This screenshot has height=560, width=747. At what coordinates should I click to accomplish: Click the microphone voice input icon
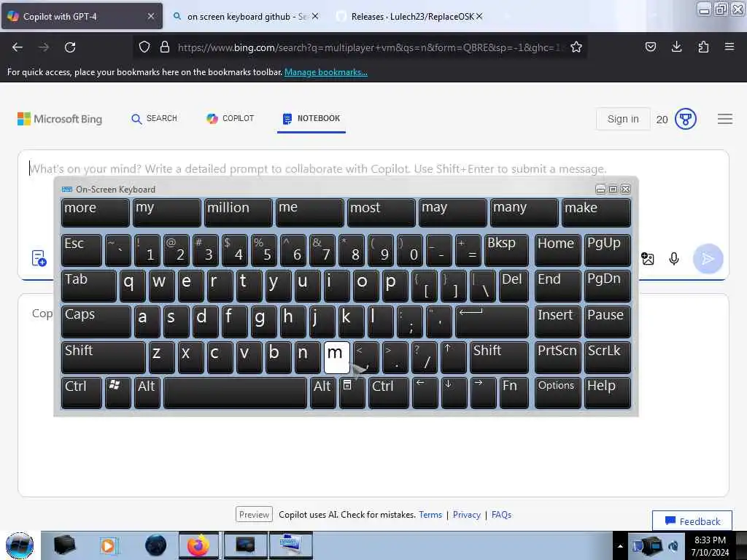click(673, 259)
